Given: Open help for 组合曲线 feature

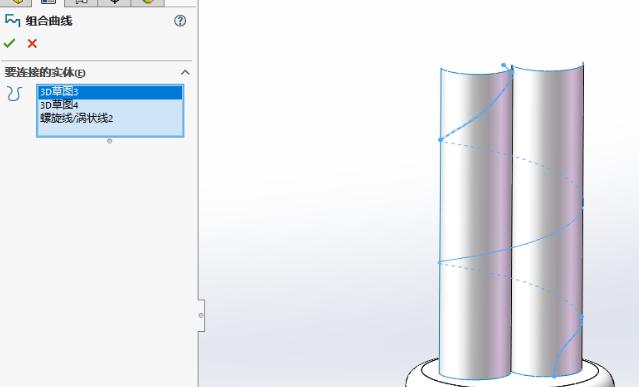Looking at the screenshot, I should [x=180, y=21].
